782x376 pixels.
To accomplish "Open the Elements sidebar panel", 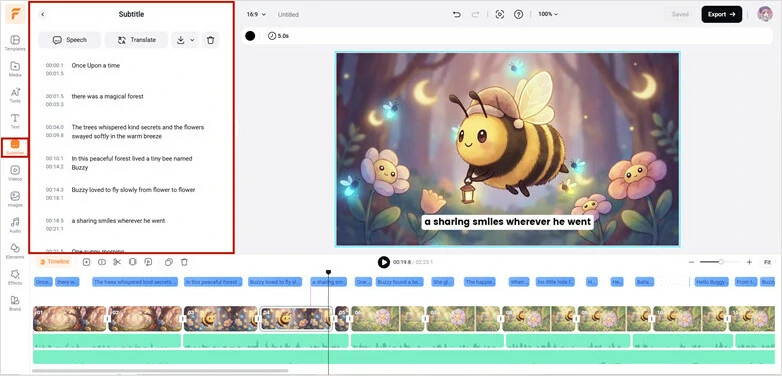I will (15, 251).
